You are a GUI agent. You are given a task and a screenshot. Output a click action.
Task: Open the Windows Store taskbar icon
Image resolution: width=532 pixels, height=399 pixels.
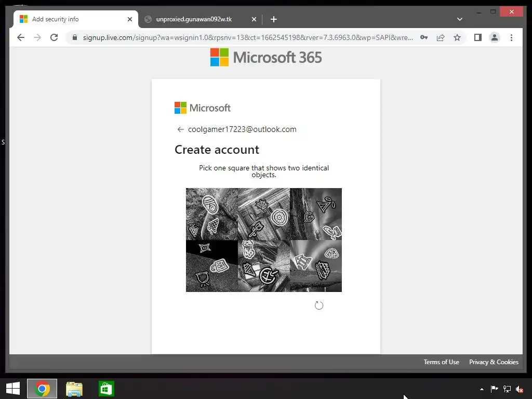click(106, 389)
